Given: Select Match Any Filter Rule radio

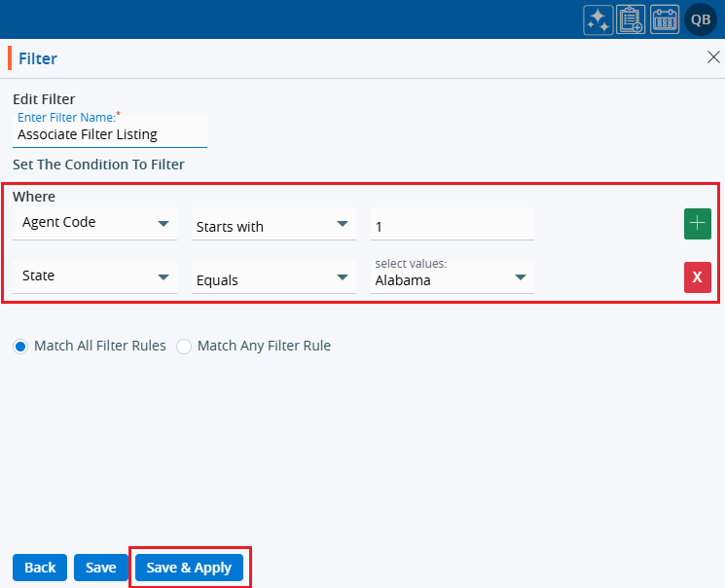Looking at the screenshot, I should tap(184, 346).
